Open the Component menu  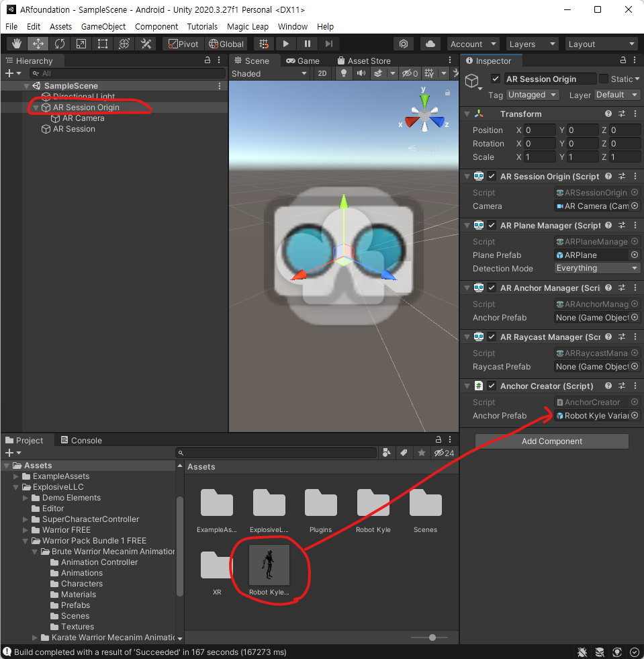[x=156, y=26]
